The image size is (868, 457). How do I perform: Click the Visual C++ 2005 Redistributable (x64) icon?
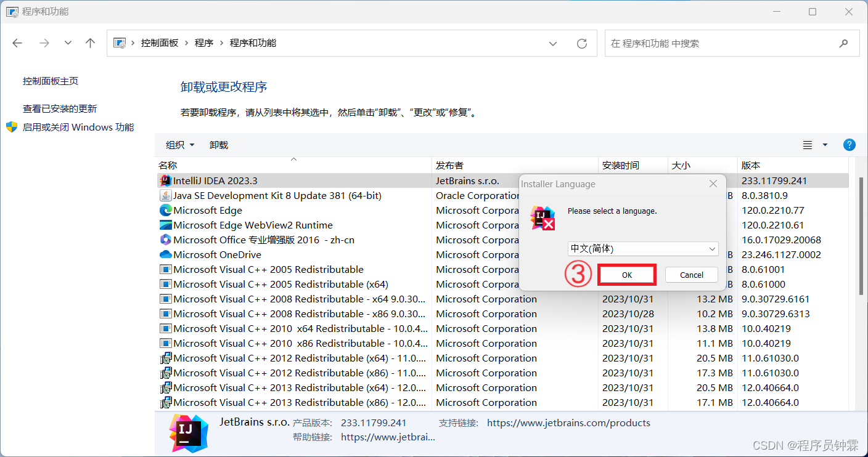tap(165, 284)
